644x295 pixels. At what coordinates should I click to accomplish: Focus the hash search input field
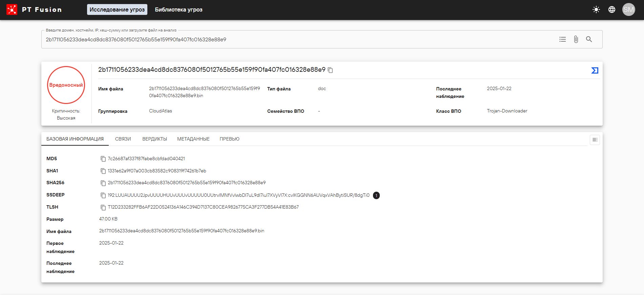point(298,40)
